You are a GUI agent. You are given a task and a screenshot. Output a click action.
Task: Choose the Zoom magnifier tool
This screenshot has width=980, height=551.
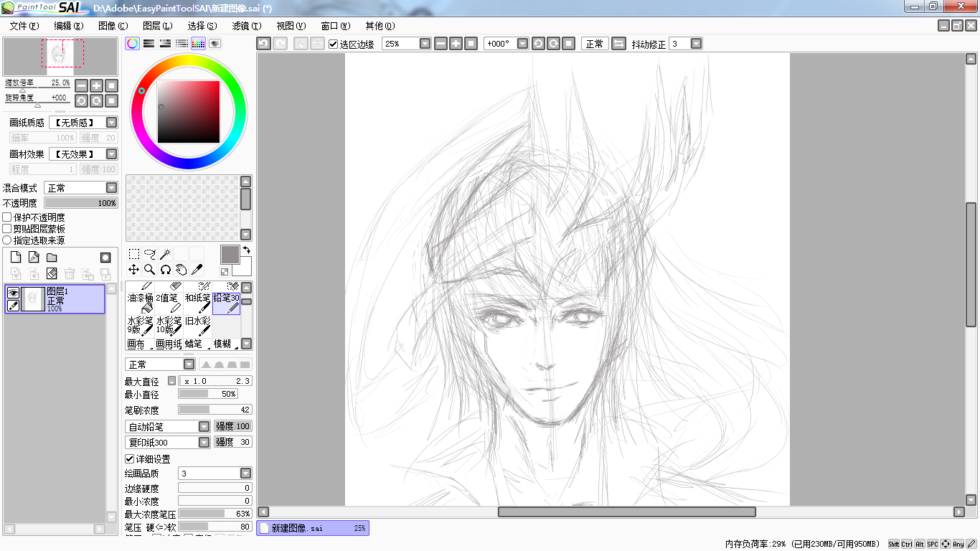point(149,270)
